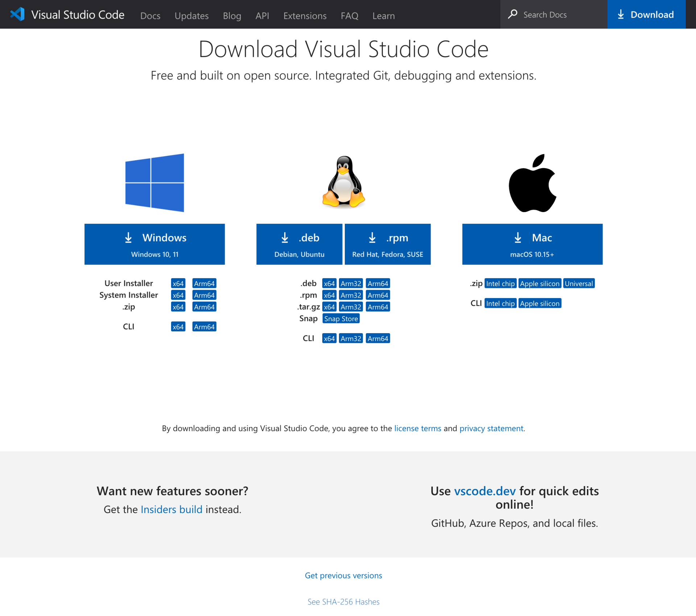Open the Insiders build link
The width and height of the screenshot is (696, 616).
point(171,509)
